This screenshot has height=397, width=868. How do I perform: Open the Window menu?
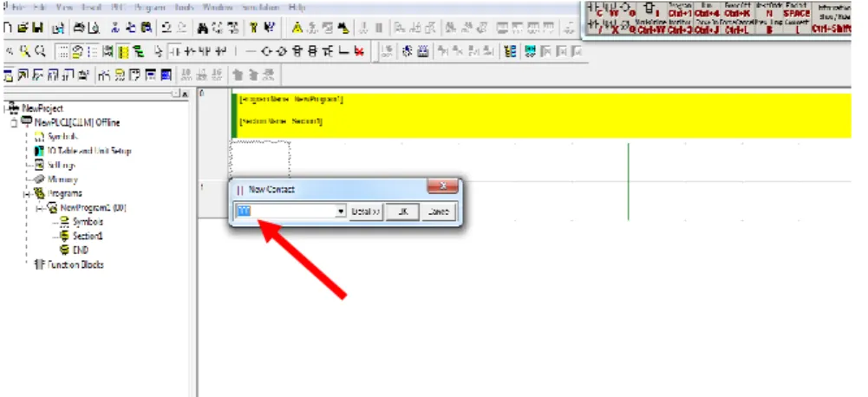point(217,8)
